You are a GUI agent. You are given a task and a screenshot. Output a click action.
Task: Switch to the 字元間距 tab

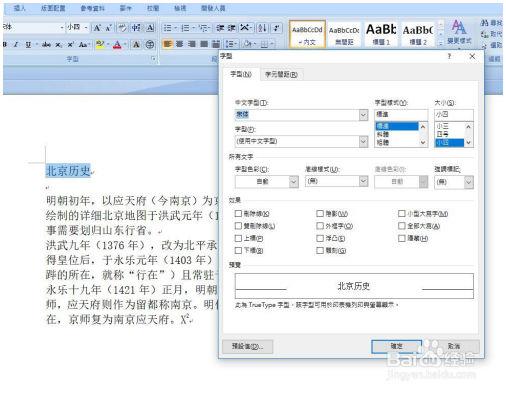281,74
